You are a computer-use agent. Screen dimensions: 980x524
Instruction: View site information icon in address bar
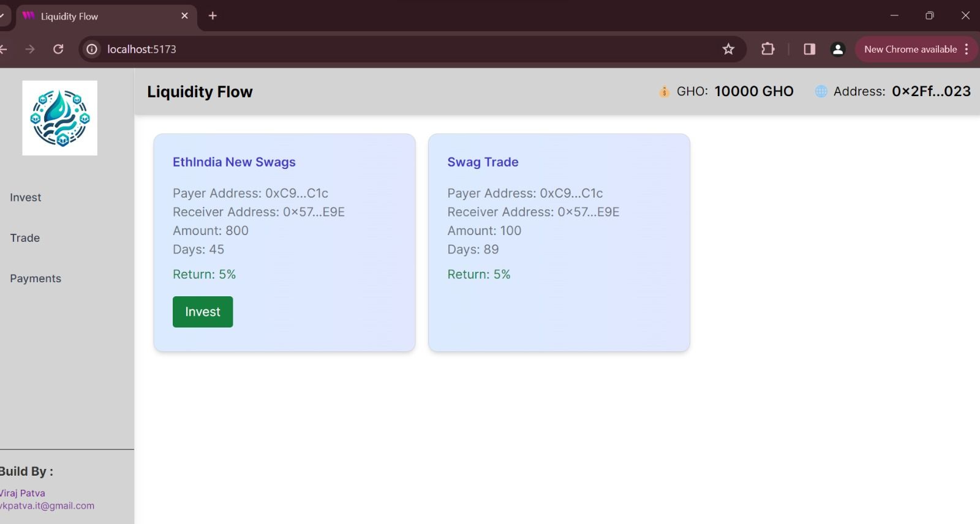pos(92,49)
